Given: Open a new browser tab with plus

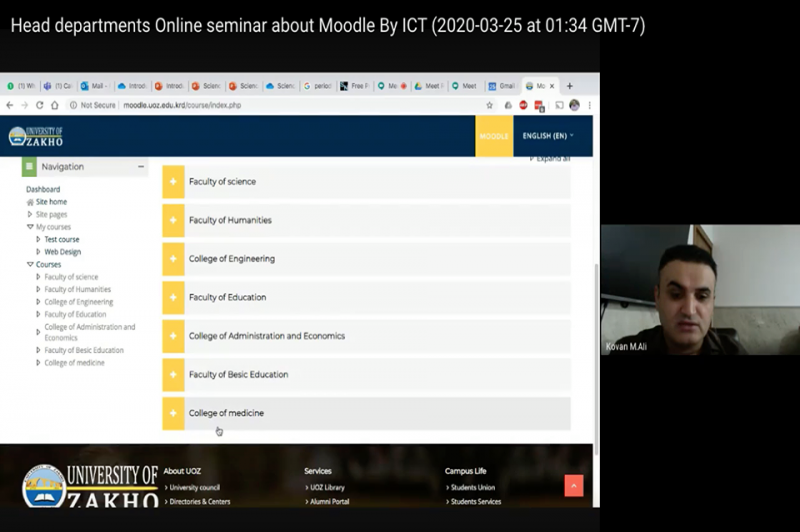Looking at the screenshot, I should (570, 86).
